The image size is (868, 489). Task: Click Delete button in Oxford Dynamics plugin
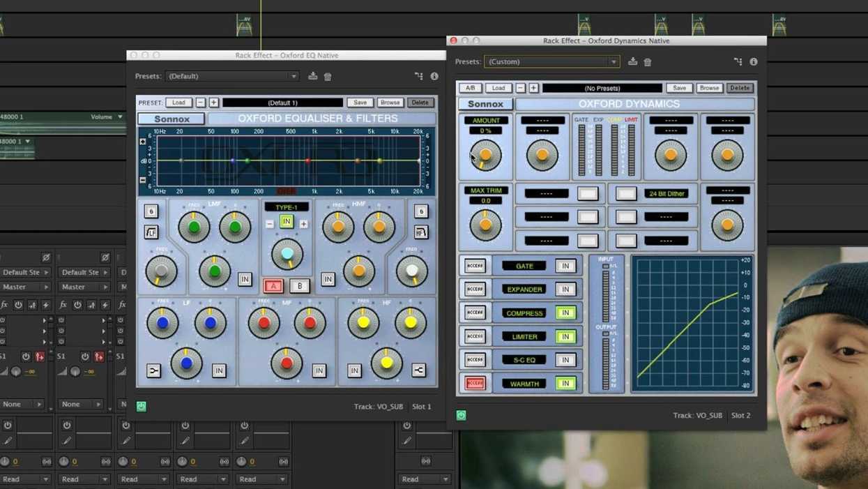tap(740, 88)
